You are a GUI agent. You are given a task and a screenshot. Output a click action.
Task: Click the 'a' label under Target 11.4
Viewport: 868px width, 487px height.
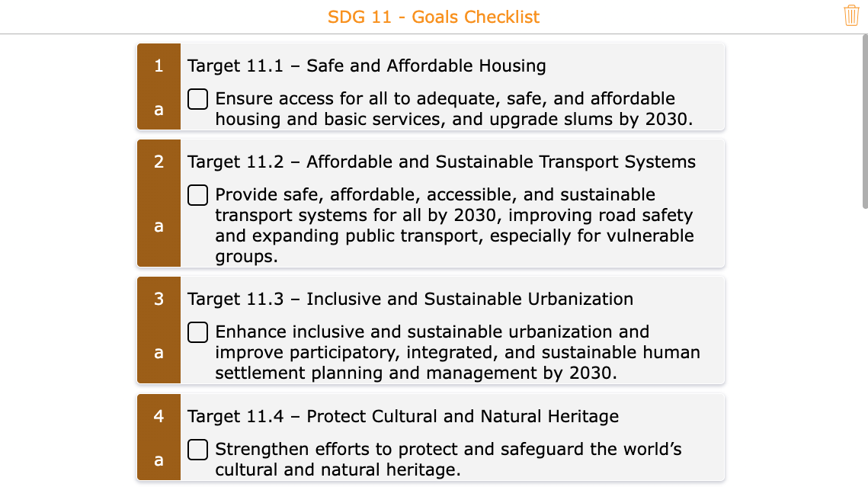(159, 460)
